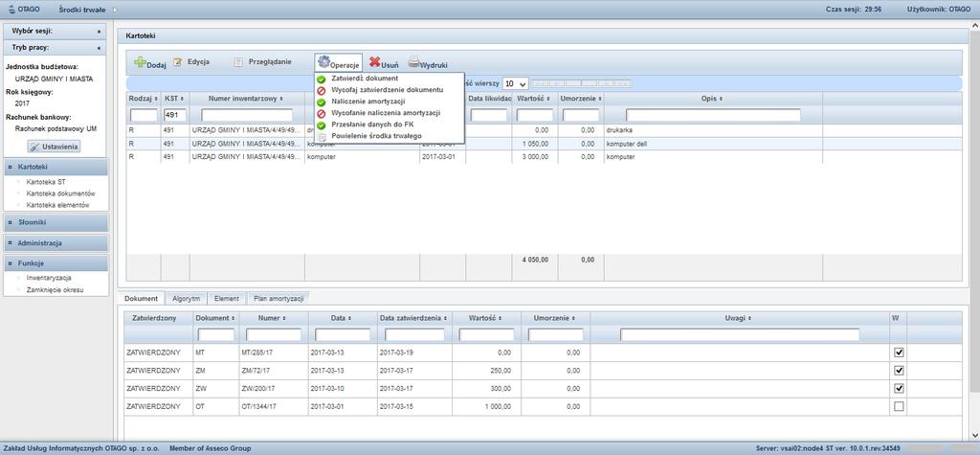The height and width of the screenshot is (455, 980).
Task: Click the Edycja pencil toolbar button
Action: [x=191, y=62]
